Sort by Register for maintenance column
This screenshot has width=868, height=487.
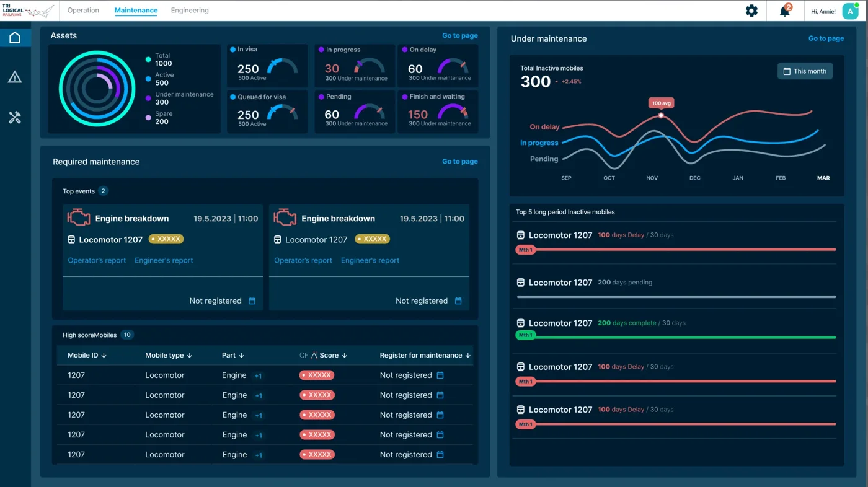pyautogui.click(x=425, y=356)
